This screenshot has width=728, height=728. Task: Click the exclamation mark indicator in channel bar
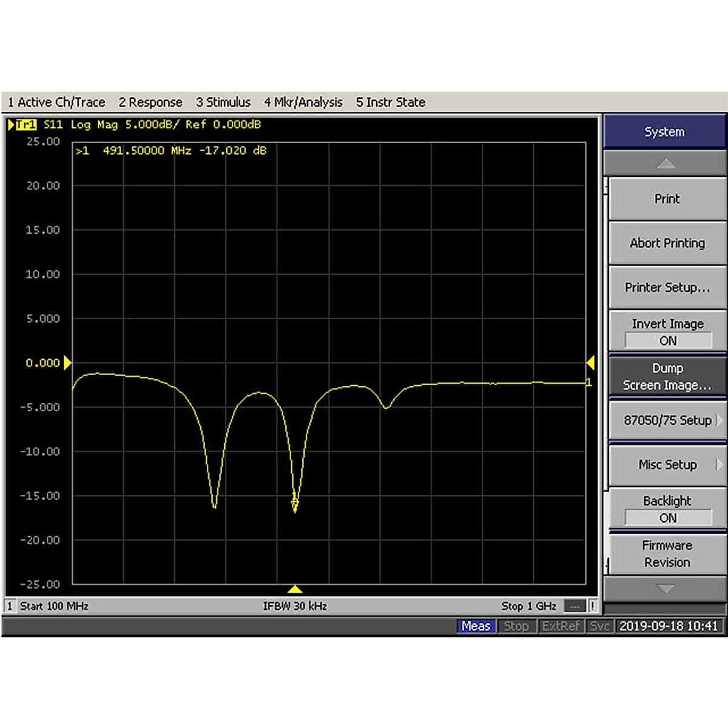coord(592,606)
